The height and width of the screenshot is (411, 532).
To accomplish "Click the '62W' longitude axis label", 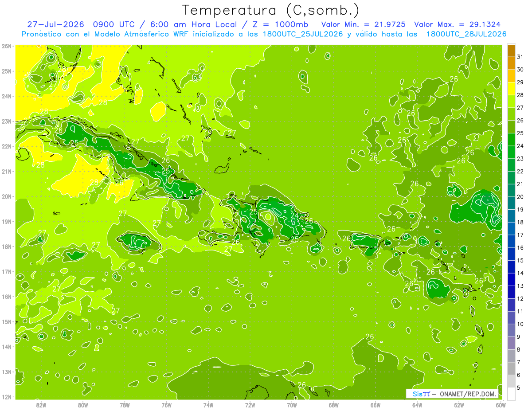I will point(459,405).
